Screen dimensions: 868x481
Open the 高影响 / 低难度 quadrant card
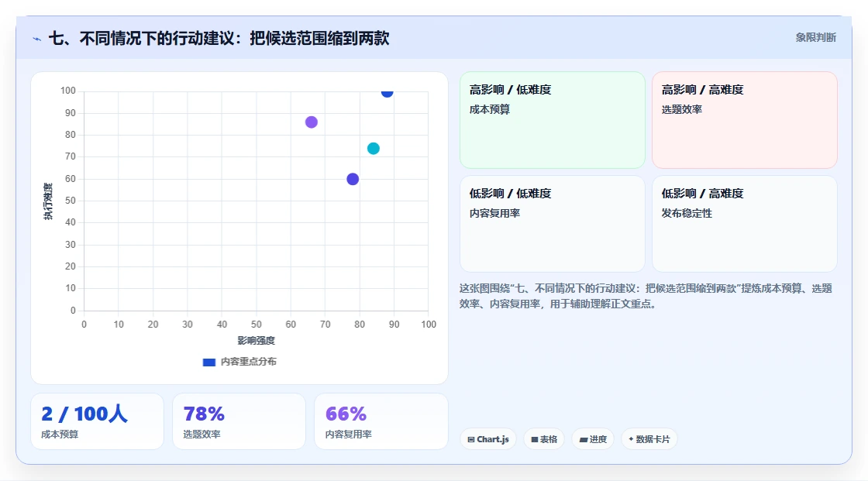[x=553, y=119]
